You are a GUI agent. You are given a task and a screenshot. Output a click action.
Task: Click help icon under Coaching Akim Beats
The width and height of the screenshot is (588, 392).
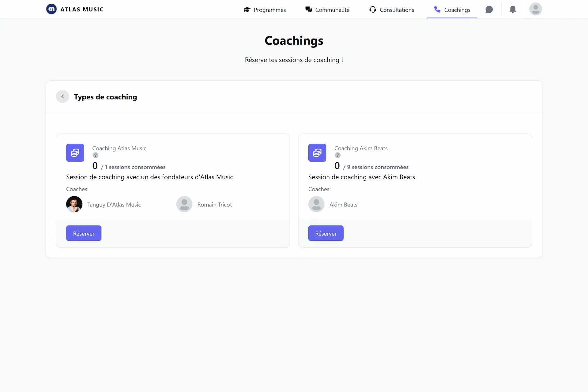337,155
